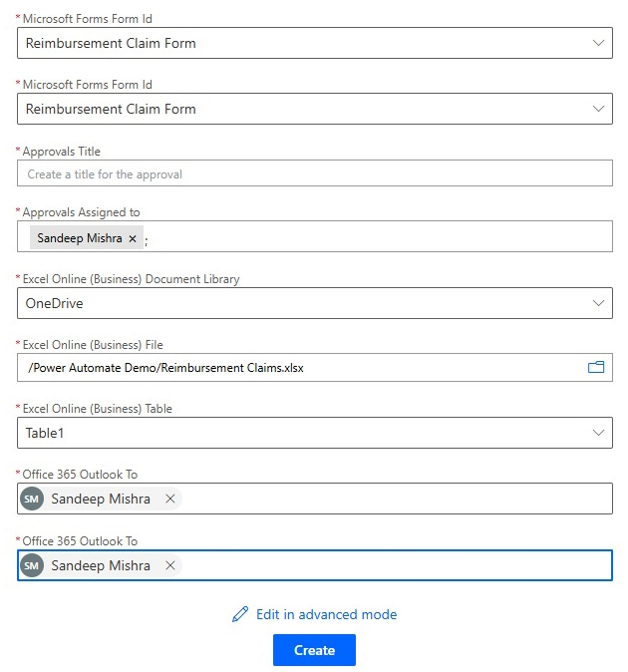The width and height of the screenshot is (628, 672).
Task: Remove Sandeep Mishra from second Outlook To field
Action: [170, 565]
